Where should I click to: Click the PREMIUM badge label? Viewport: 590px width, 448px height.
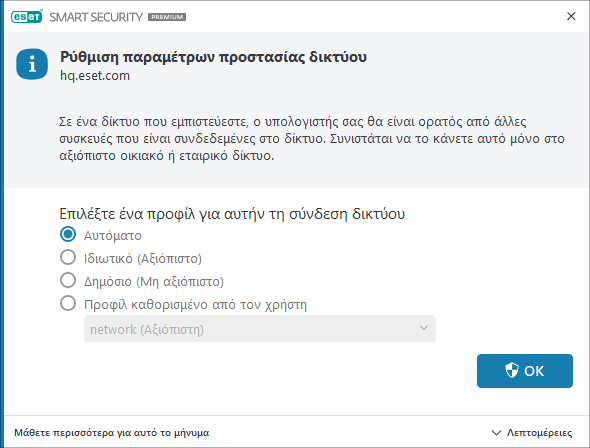167,17
